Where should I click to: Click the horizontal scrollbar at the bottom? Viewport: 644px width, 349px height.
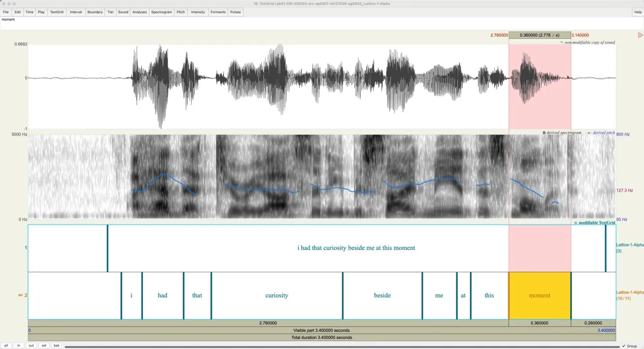pyautogui.click(x=342, y=346)
